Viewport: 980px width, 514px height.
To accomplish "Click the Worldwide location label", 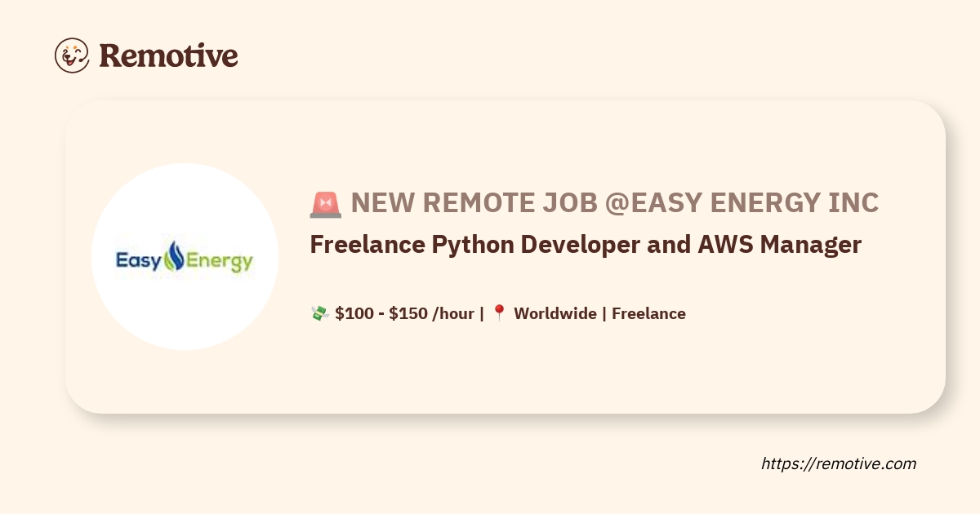I will (x=555, y=313).
